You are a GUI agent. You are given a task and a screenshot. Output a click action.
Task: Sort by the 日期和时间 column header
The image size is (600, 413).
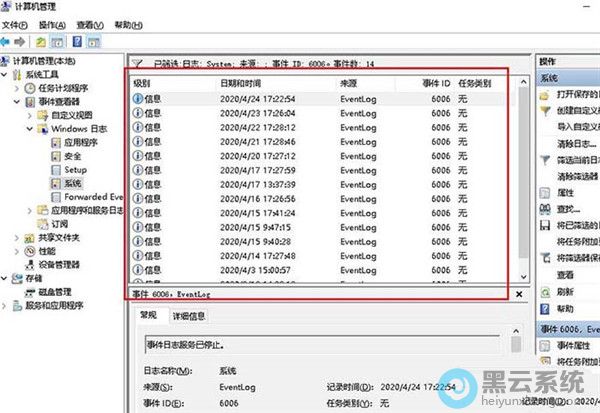[240, 83]
